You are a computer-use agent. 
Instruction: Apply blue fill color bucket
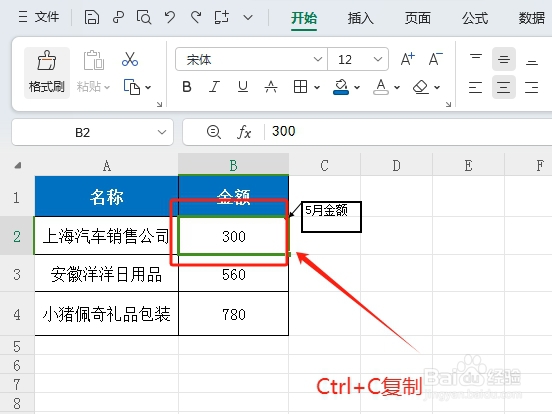[x=341, y=87]
